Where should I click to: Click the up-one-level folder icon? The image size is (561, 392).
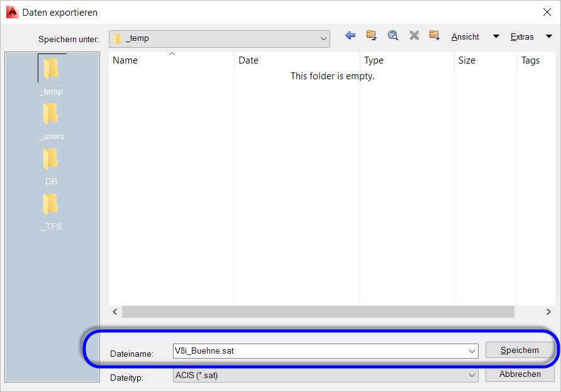pos(371,35)
